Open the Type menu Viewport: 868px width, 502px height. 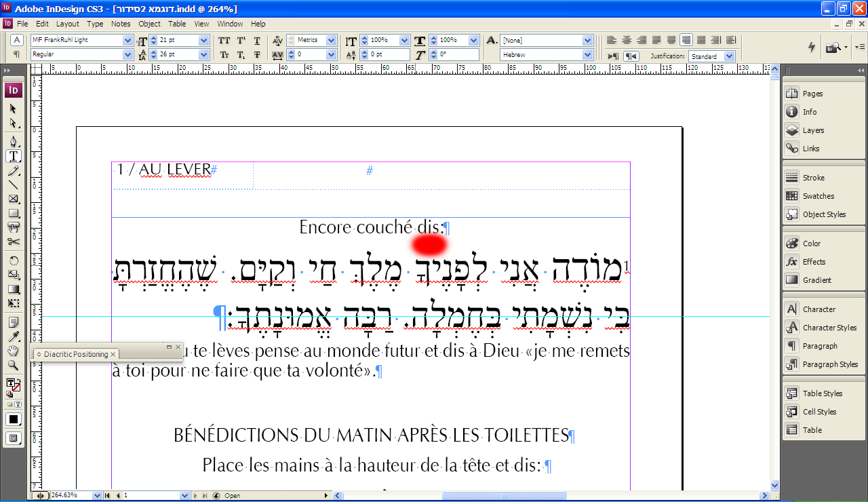pyautogui.click(x=95, y=24)
